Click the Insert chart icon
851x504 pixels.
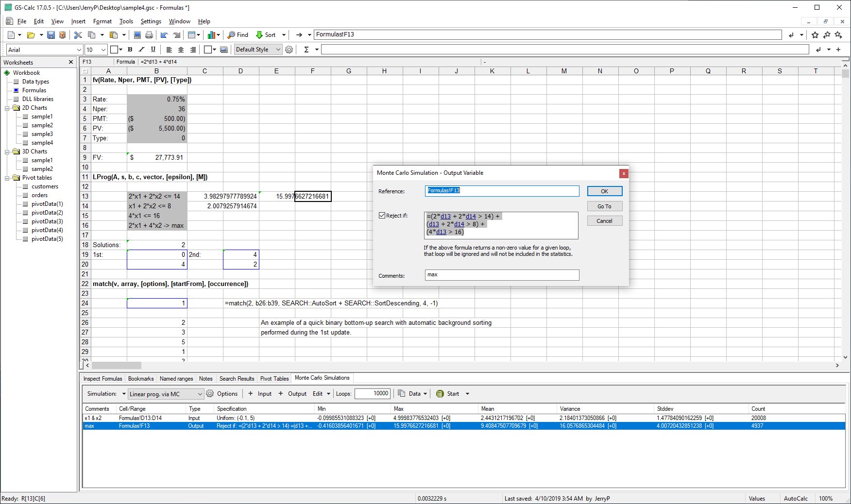click(211, 35)
